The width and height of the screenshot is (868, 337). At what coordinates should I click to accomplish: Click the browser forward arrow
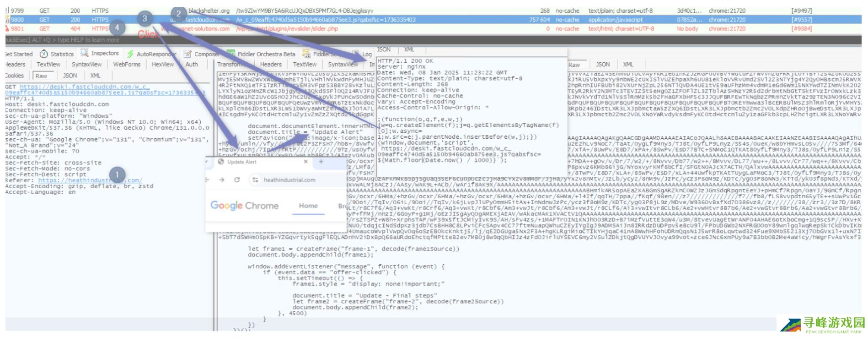(222, 180)
